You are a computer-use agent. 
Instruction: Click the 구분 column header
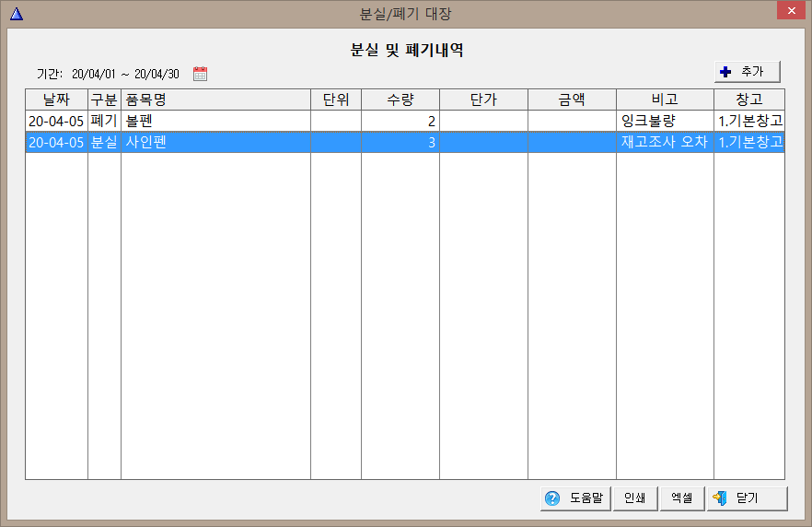[x=104, y=100]
